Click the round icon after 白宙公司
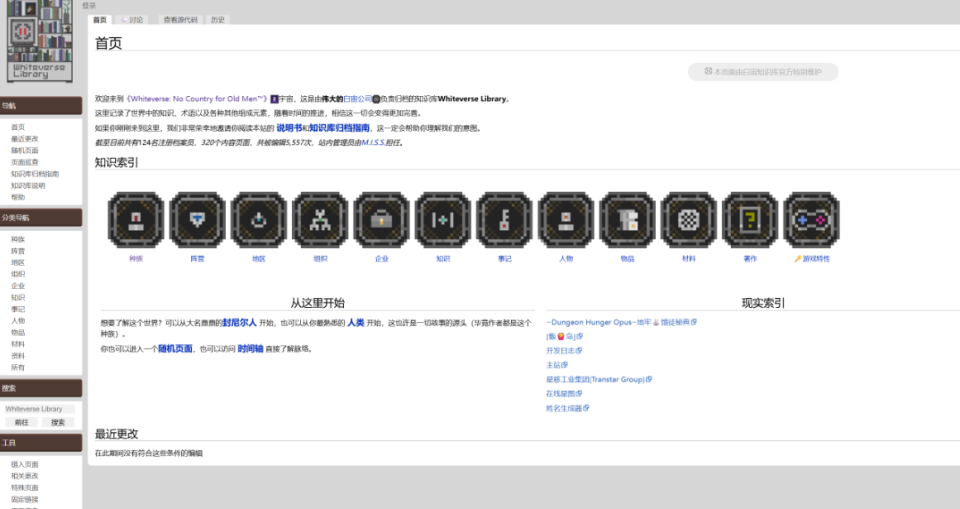Screen dimensions: 960x509 point(377,99)
